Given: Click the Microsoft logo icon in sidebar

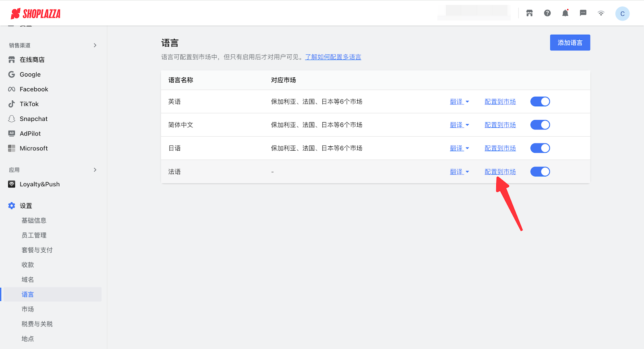Looking at the screenshot, I should click(x=12, y=148).
